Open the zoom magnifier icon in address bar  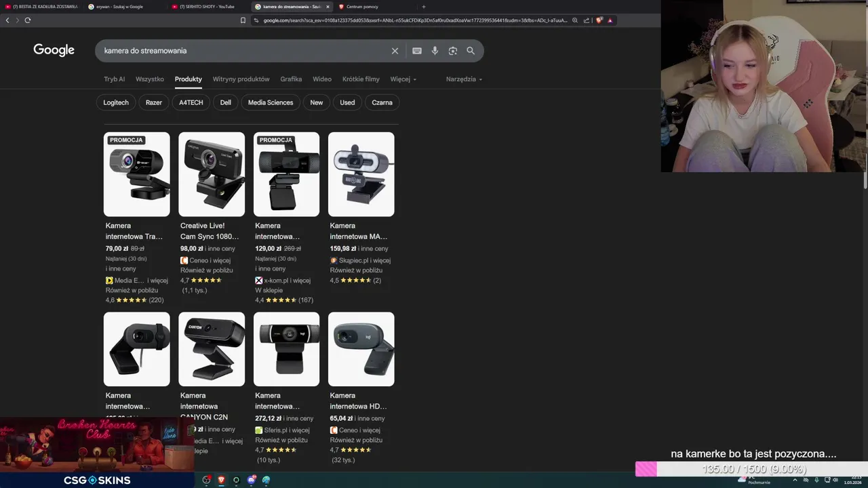(x=575, y=20)
